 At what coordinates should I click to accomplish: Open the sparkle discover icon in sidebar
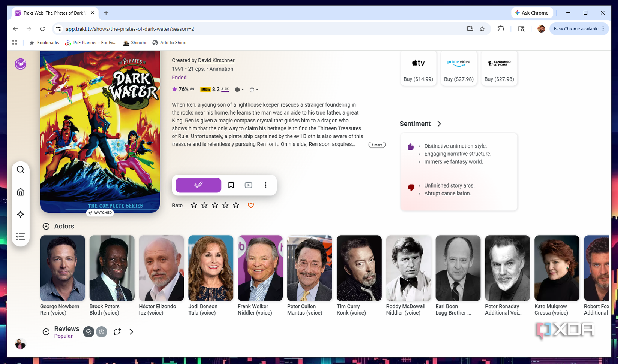tap(21, 215)
